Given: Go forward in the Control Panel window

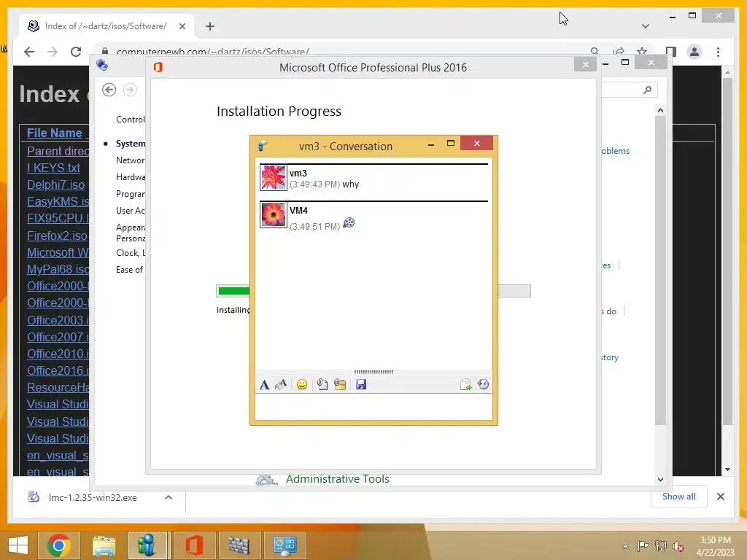Looking at the screenshot, I should 130,90.
